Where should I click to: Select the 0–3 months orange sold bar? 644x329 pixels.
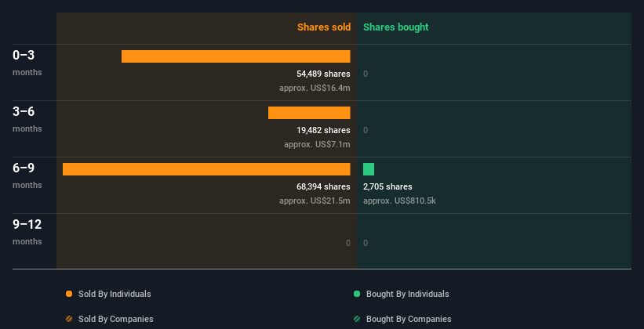click(x=236, y=56)
